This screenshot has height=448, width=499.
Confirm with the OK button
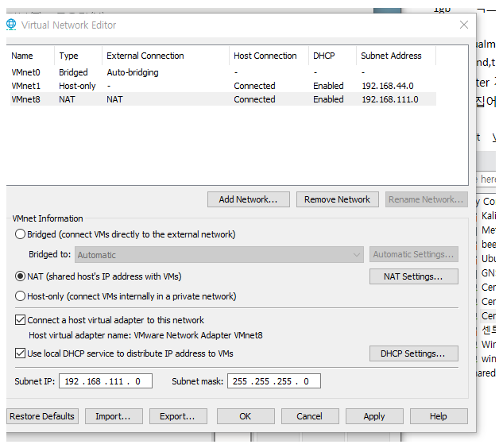246,416
